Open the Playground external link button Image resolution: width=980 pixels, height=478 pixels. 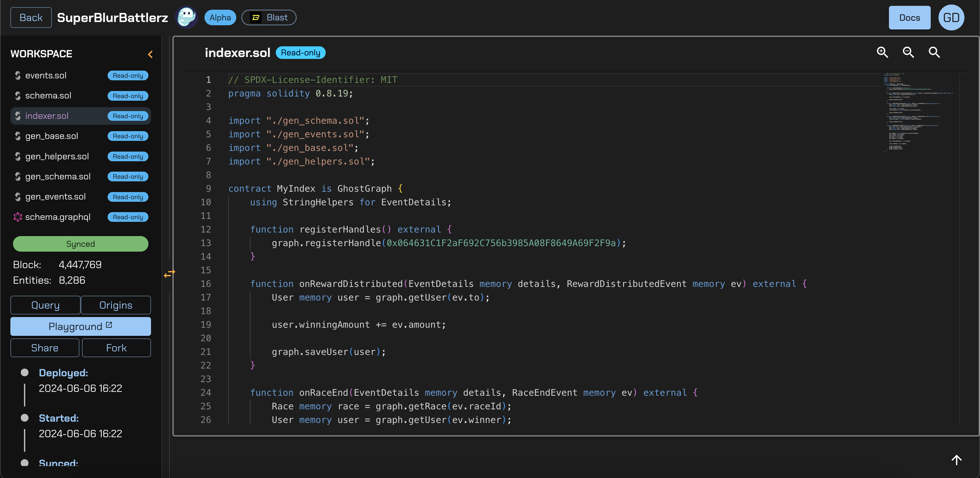click(80, 326)
